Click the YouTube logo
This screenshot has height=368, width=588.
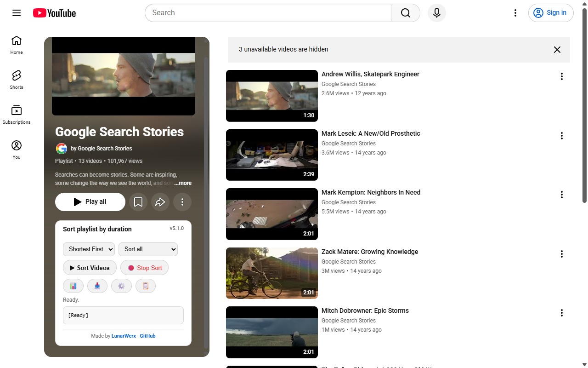(54, 13)
